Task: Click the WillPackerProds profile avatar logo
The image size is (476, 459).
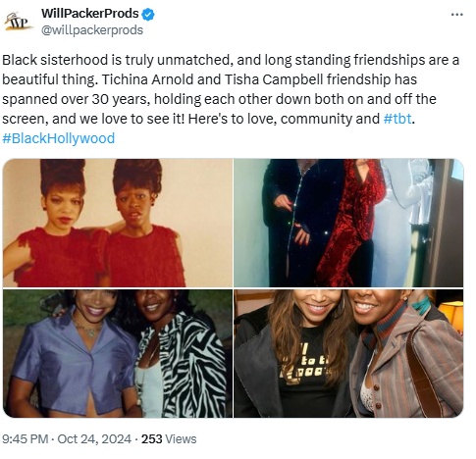Action: (x=19, y=22)
